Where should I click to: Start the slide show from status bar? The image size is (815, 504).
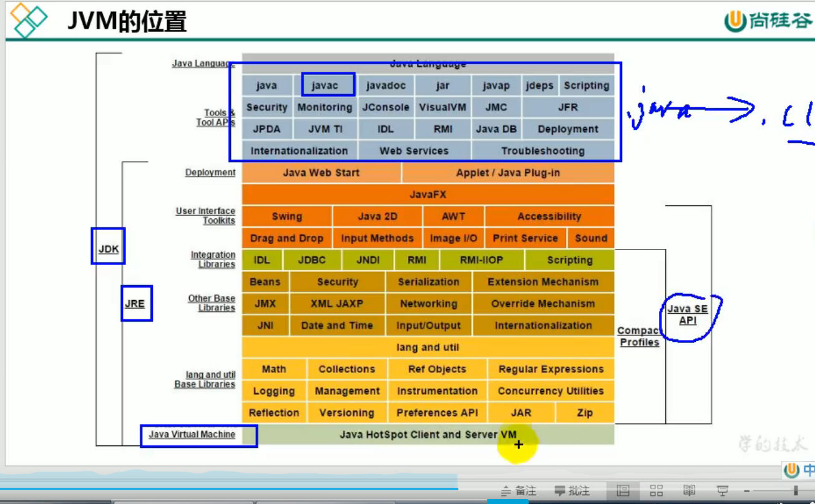click(723, 490)
